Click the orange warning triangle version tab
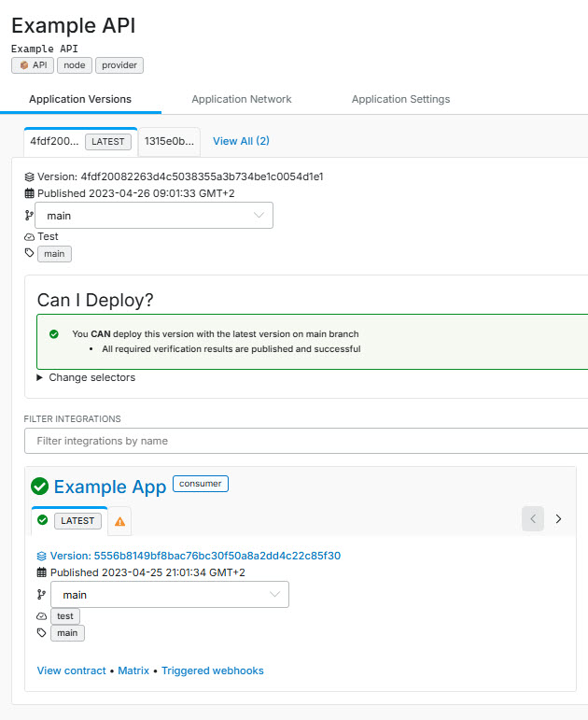 [119, 521]
